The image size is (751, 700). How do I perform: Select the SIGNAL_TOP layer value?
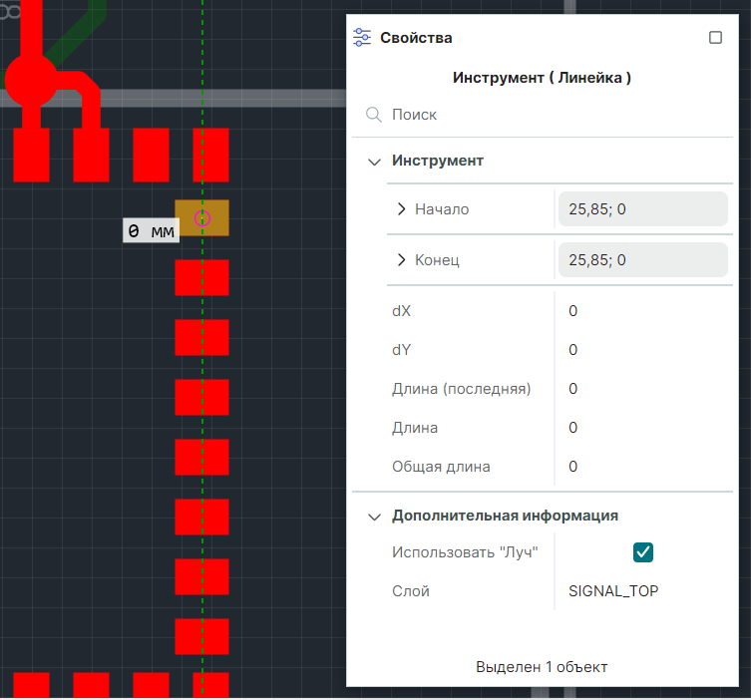(x=613, y=591)
